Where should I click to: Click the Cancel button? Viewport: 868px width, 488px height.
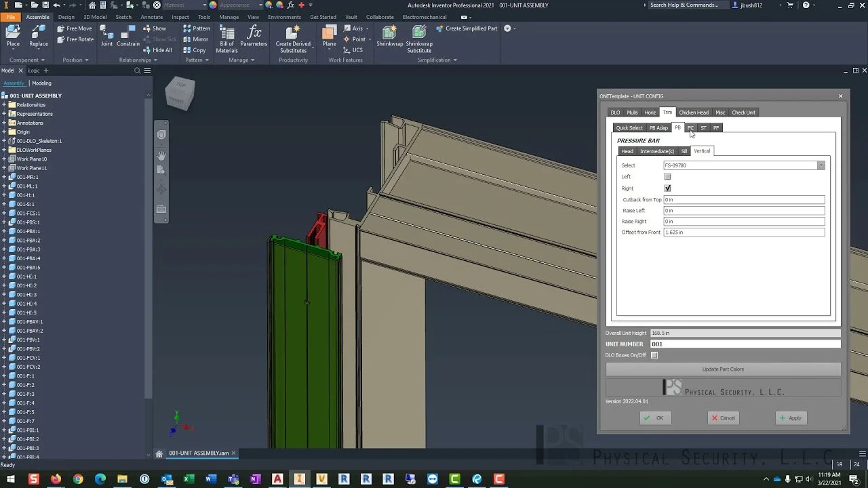pos(723,418)
